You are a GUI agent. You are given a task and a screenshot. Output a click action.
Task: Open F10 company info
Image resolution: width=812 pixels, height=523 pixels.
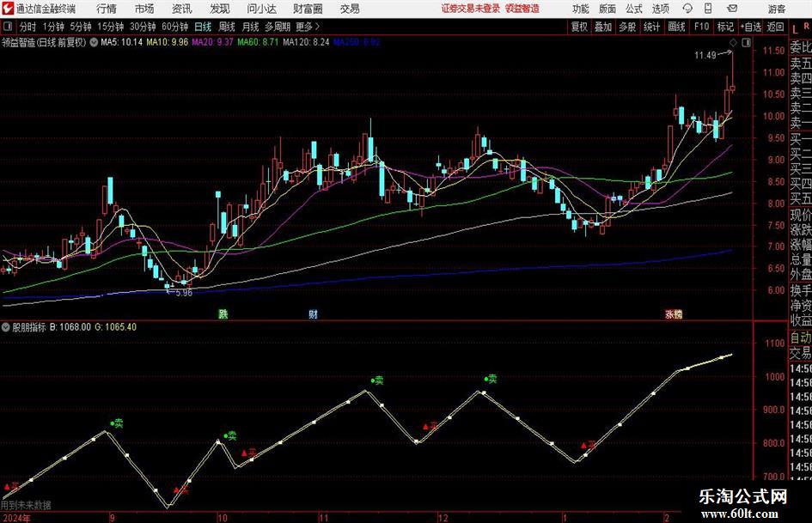pyautogui.click(x=702, y=27)
